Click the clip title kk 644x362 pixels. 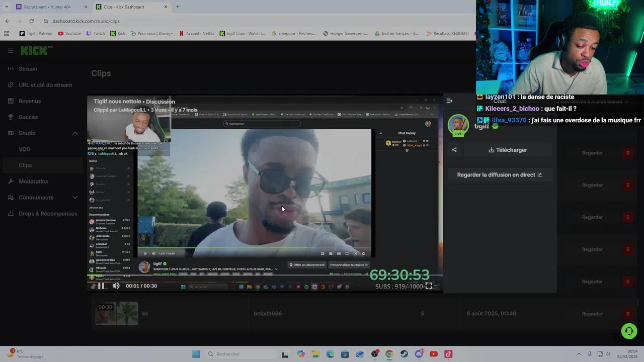pyautogui.click(x=145, y=314)
